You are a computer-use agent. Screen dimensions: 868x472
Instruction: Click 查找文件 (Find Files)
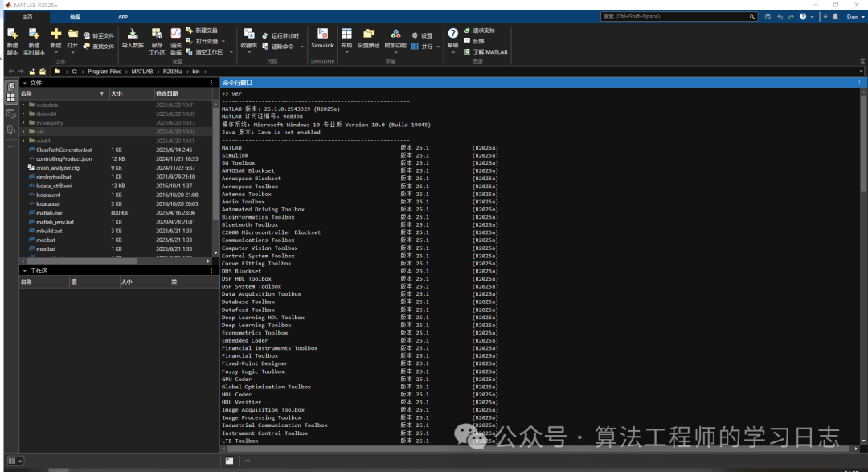(x=99, y=47)
